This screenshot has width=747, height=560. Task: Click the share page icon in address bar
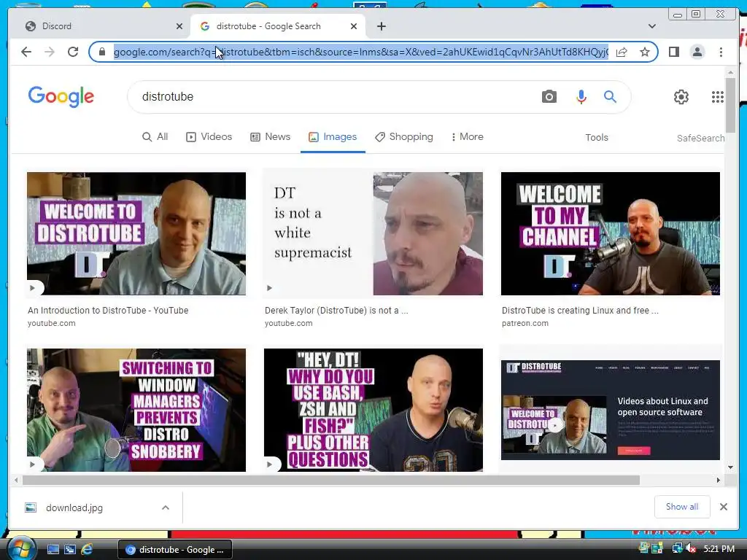coord(622,52)
